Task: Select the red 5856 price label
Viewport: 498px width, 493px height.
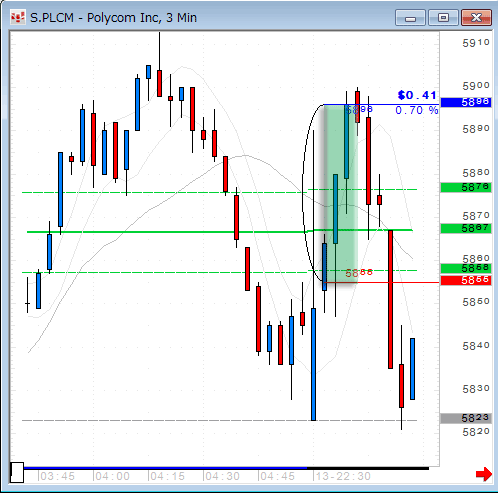Action: click(466, 280)
